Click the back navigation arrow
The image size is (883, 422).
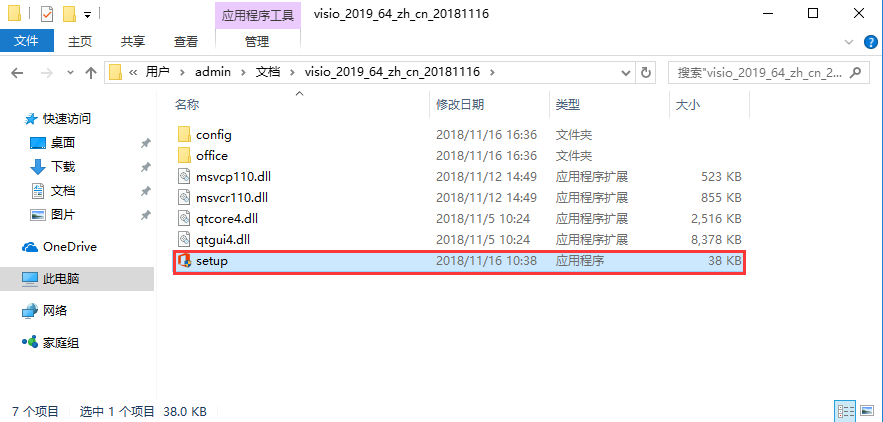coord(17,72)
